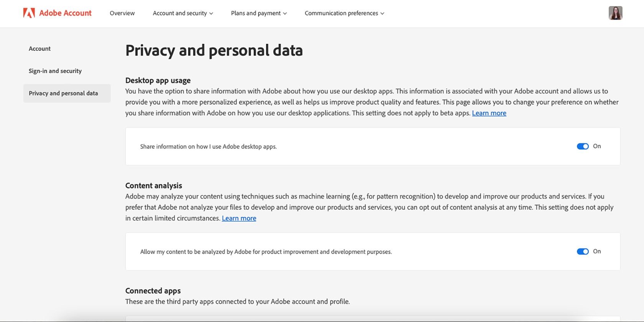Click the Adobe logo icon

coord(29,13)
